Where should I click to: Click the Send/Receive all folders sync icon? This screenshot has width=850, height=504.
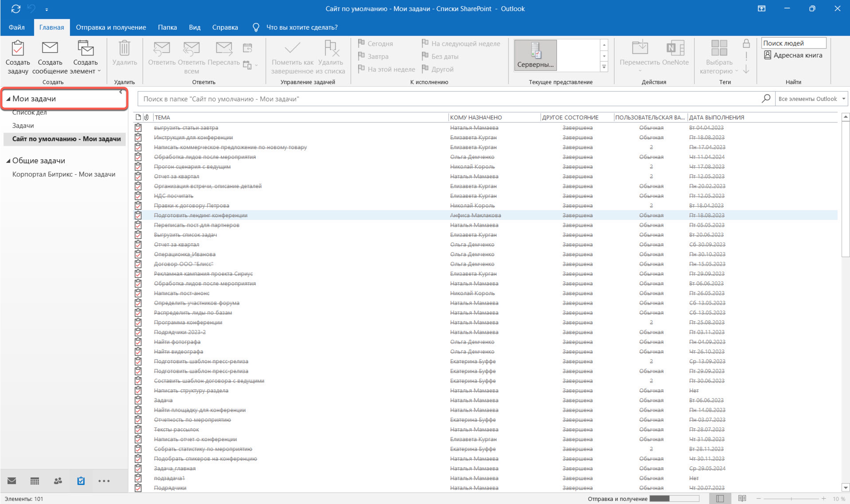pos(16,9)
